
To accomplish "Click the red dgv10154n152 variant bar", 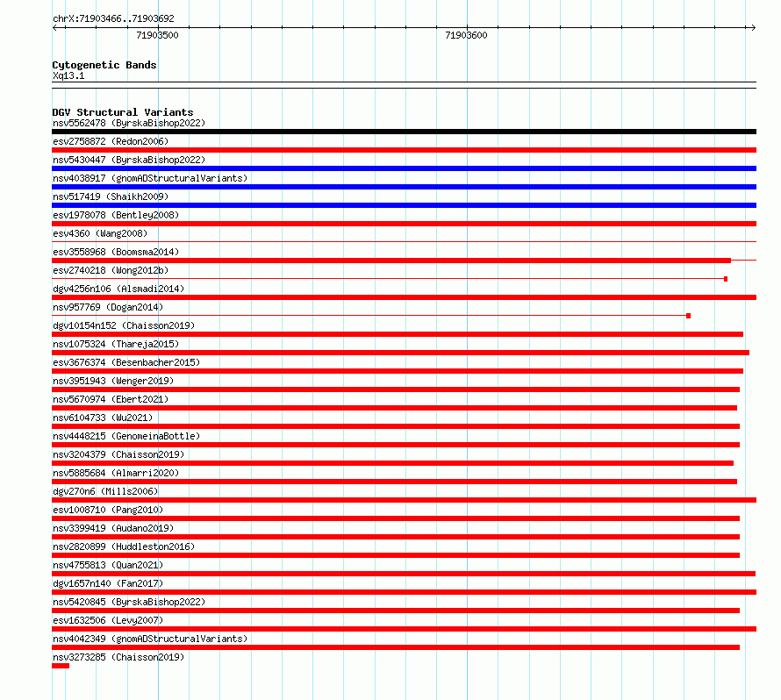I will click(x=398, y=334).
